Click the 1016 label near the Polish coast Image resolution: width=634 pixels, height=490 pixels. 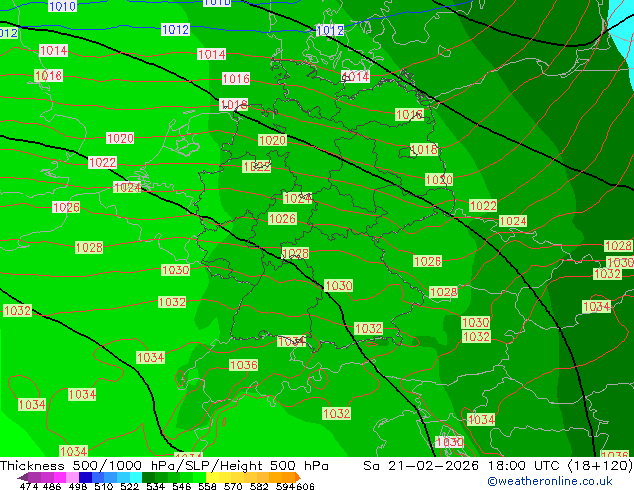410,114
